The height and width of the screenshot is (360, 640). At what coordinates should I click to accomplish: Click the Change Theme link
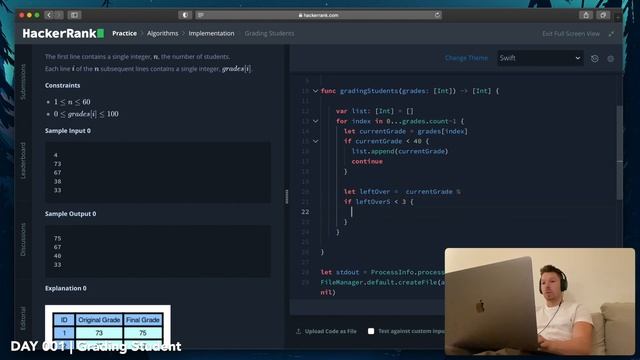[x=466, y=58]
